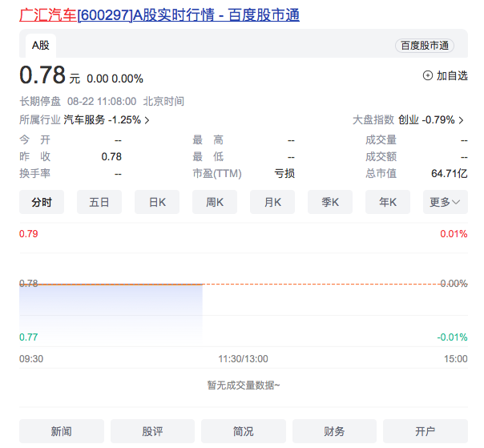Select the 年K chart tab
484x448 pixels.
(x=388, y=202)
